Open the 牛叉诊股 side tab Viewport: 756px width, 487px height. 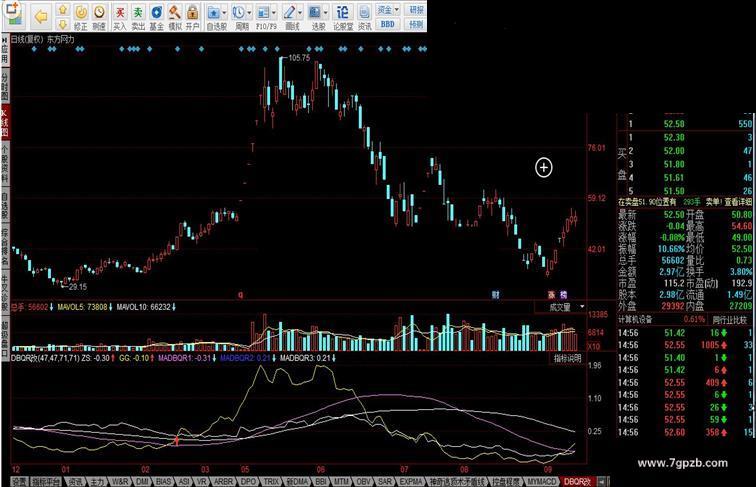click(x=5, y=293)
